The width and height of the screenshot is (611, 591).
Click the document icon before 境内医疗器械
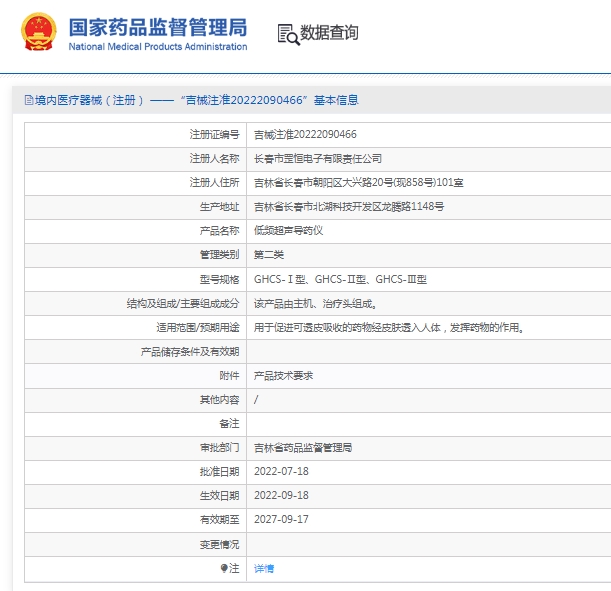pos(29,100)
